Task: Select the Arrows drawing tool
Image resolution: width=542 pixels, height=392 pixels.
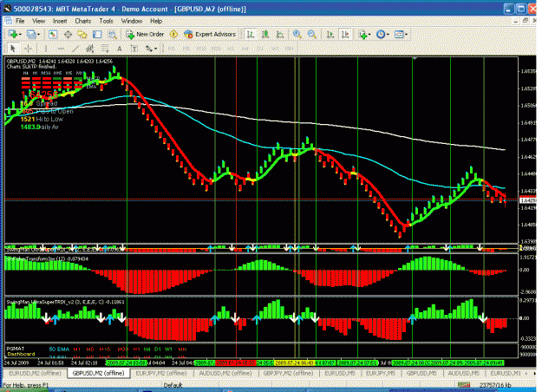Action: pyautogui.click(x=149, y=49)
